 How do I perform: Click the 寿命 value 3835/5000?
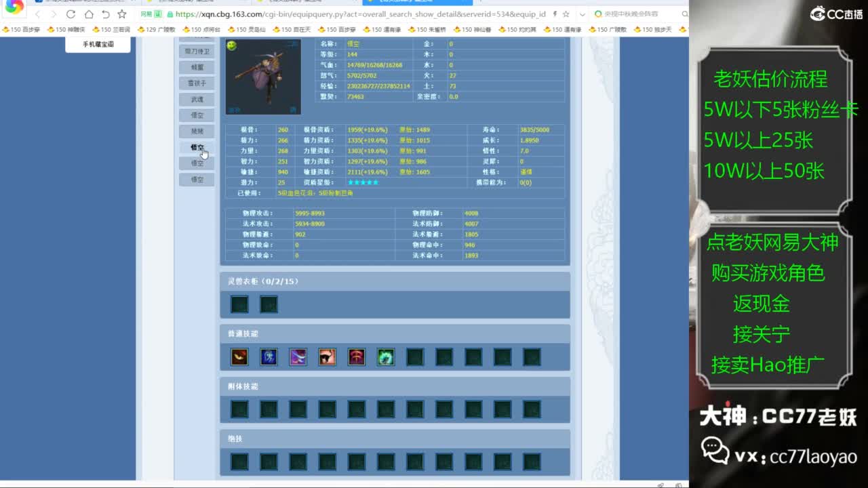point(534,129)
